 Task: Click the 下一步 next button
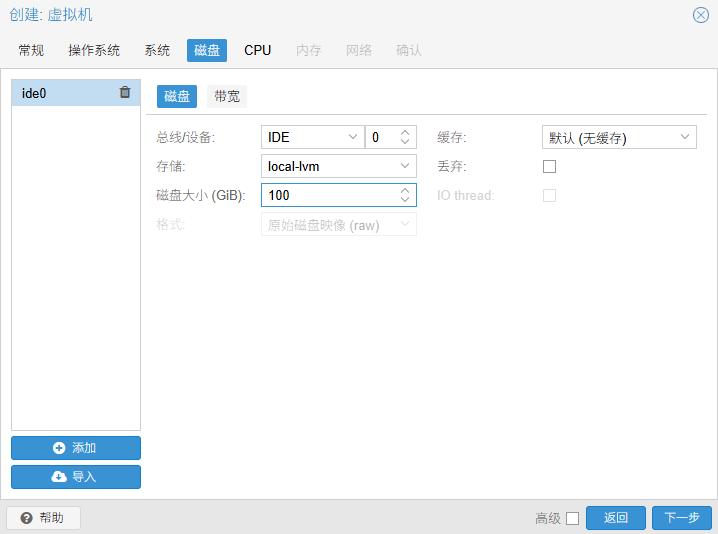click(681, 518)
